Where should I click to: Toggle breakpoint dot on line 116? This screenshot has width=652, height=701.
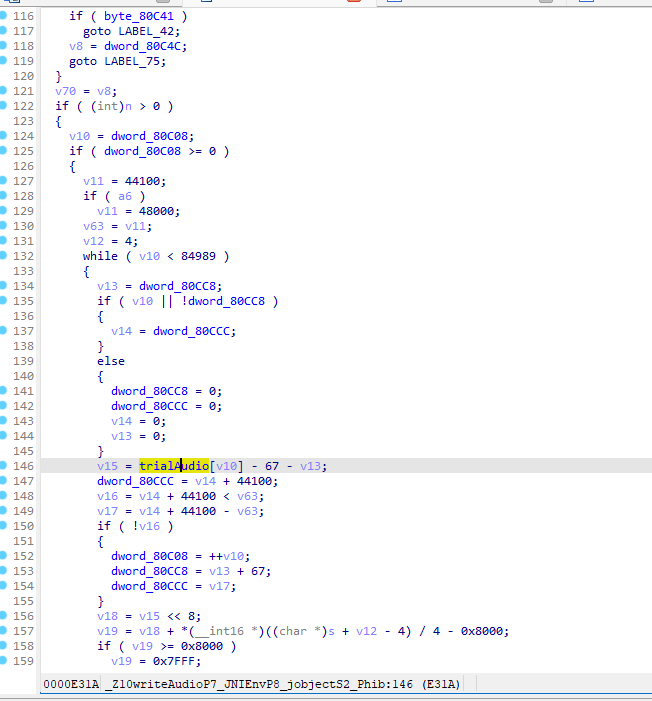tap(3, 16)
